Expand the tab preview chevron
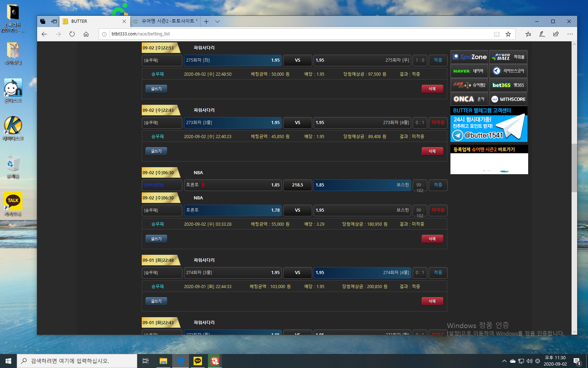 217,21
